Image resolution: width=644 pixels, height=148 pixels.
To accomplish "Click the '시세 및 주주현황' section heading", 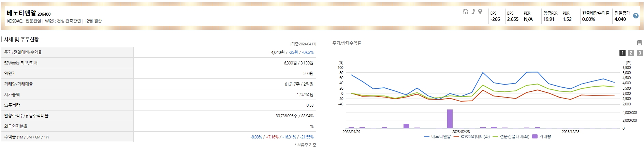I will [x=21, y=40].
